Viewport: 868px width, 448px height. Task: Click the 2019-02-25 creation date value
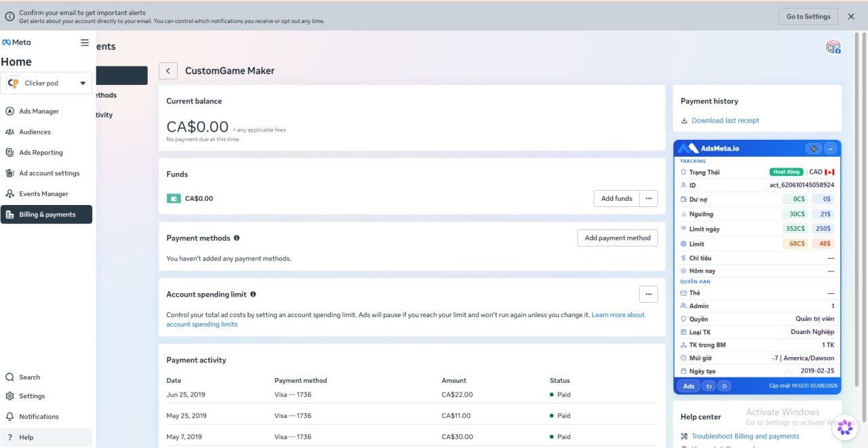pos(816,371)
